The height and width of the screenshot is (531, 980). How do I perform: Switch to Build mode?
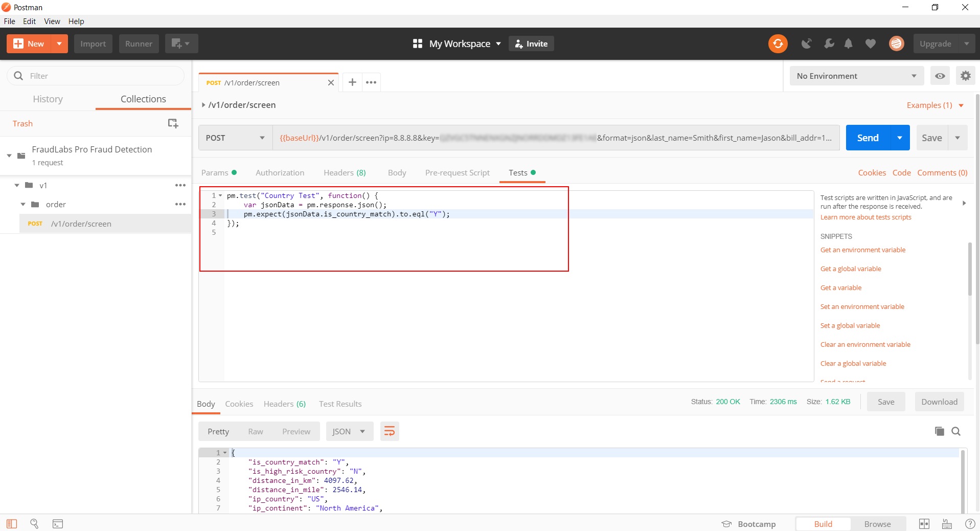(x=823, y=524)
